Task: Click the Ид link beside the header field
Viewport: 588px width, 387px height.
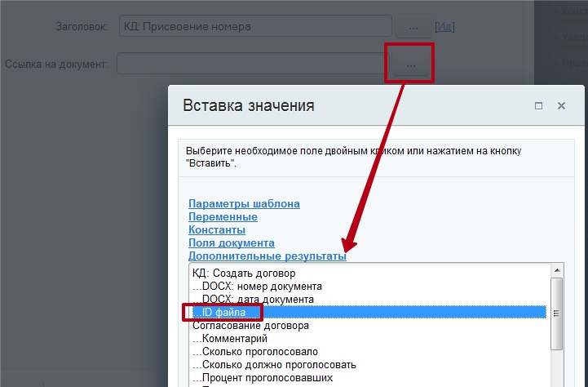Action: [444, 27]
